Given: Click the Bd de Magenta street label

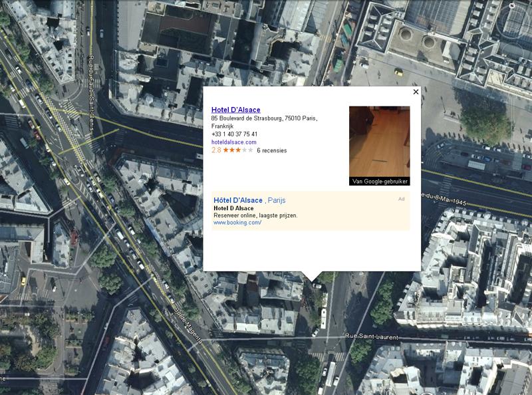Looking at the screenshot, I should [x=188, y=325].
